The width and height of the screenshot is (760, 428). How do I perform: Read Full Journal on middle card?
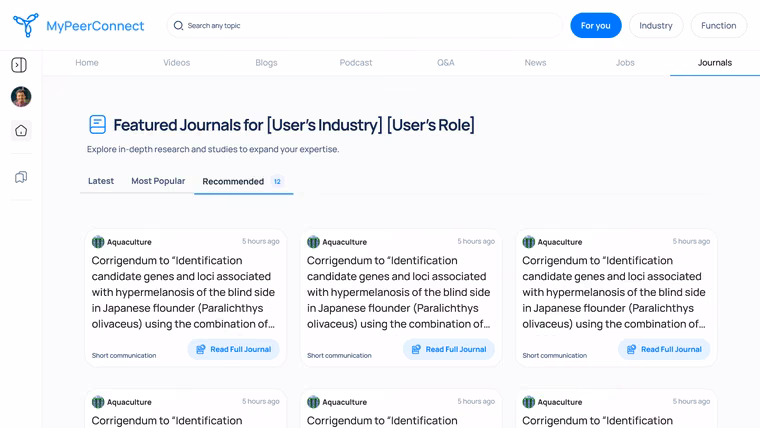coord(449,349)
